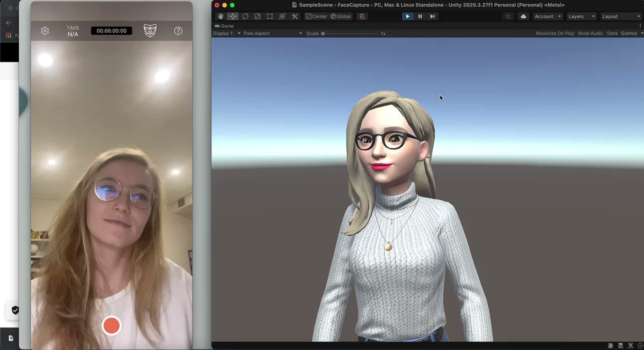
Task: Toggle Global handle rotation
Action: click(341, 17)
